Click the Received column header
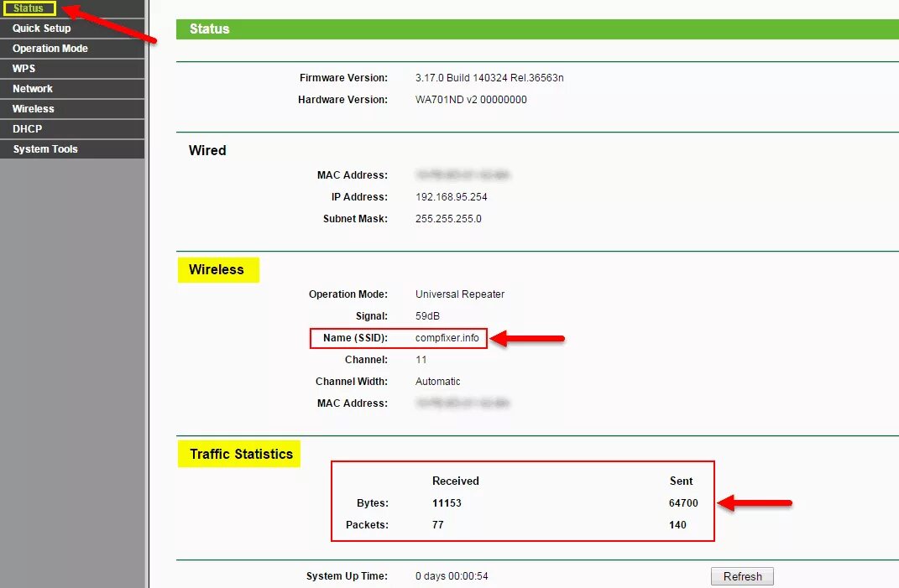 [x=455, y=481]
